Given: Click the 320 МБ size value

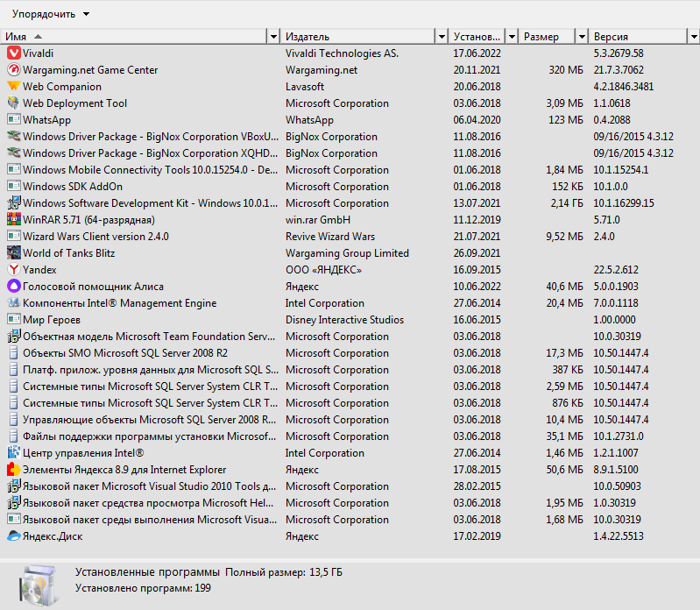Looking at the screenshot, I should (x=566, y=69).
